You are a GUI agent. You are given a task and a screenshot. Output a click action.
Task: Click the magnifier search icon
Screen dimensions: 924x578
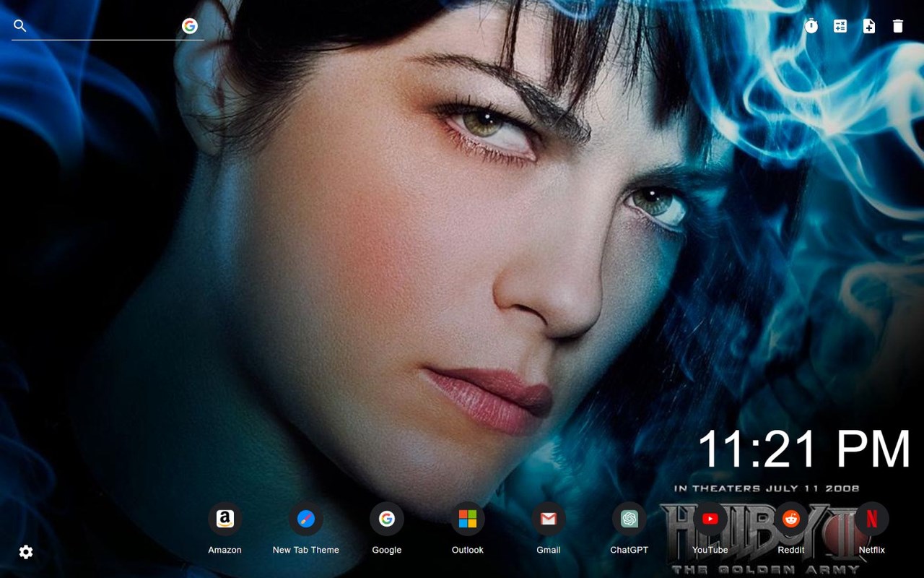click(20, 26)
